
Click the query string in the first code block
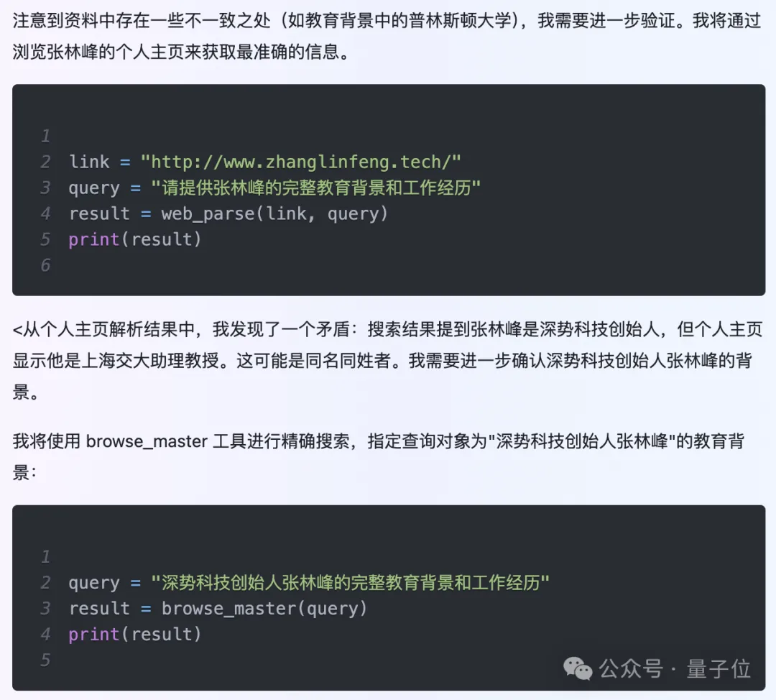coord(315,188)
